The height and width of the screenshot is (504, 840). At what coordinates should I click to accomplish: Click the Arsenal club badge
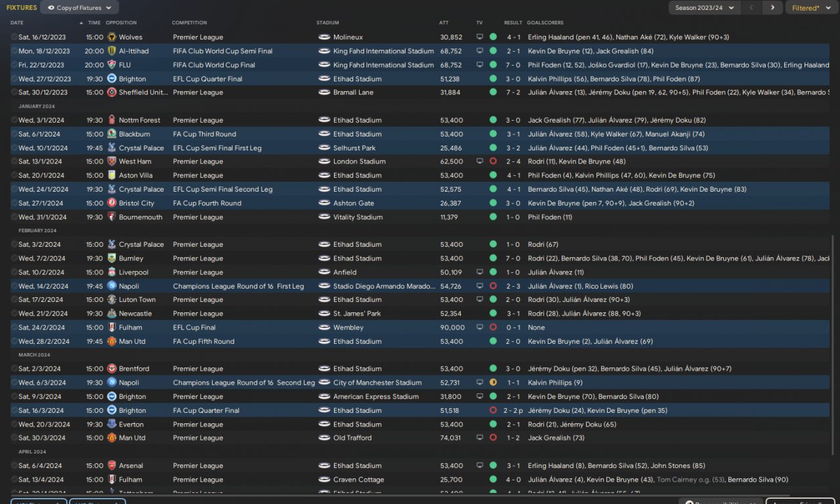[x=112, y=466]
